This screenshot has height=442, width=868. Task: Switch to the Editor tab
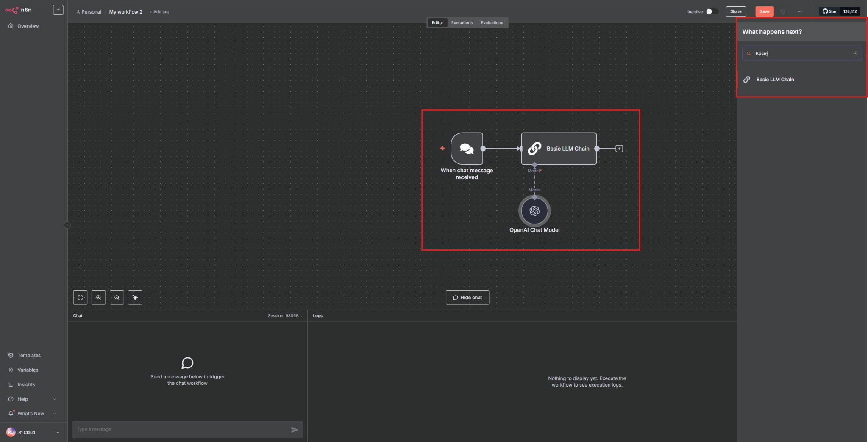[x=437, y=23]
